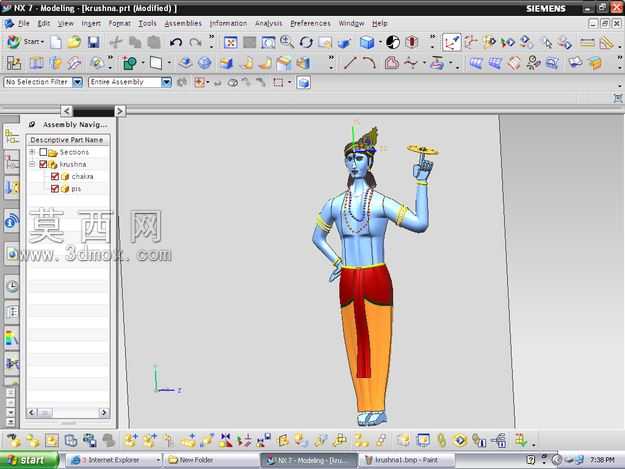Open the Analysis menu
Viewport: 625px width, 469px height.
click(x=268, y=23)
